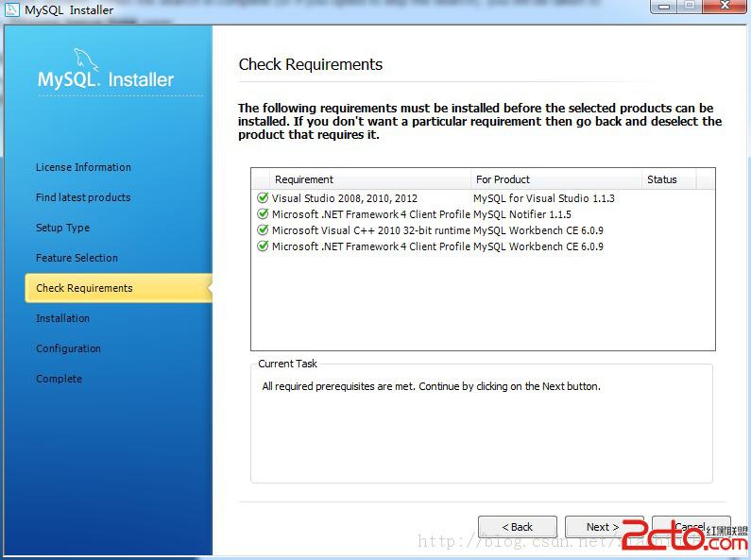751x560 pixels.
Task: Open the Configuration step in the sidebar
Action: click(x=68, y=348)
